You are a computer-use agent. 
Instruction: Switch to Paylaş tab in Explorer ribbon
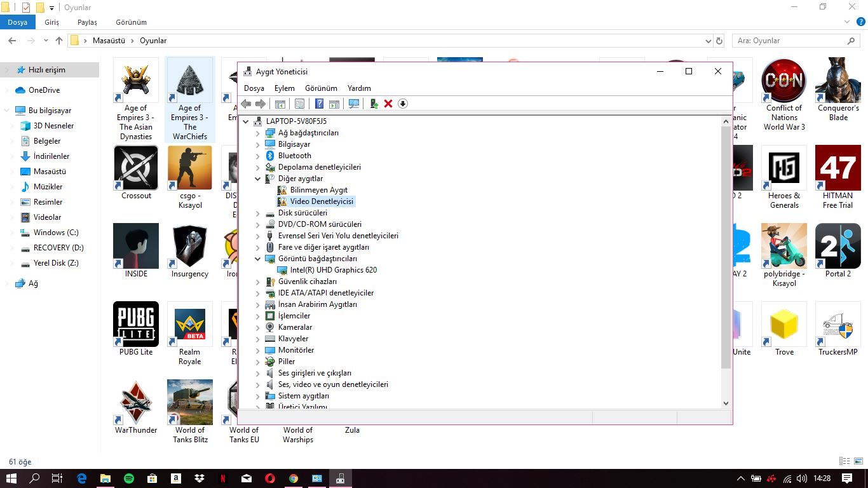(x=88, y=22)
